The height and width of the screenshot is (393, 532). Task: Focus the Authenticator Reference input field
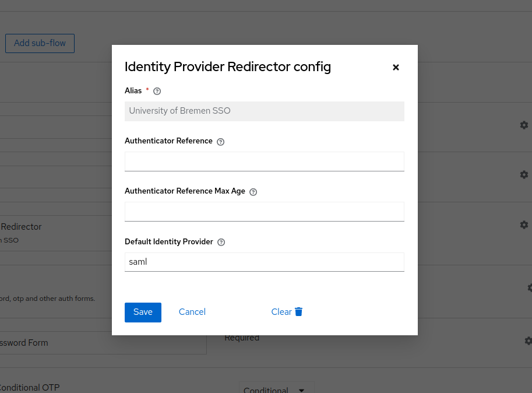pos(265,162)
